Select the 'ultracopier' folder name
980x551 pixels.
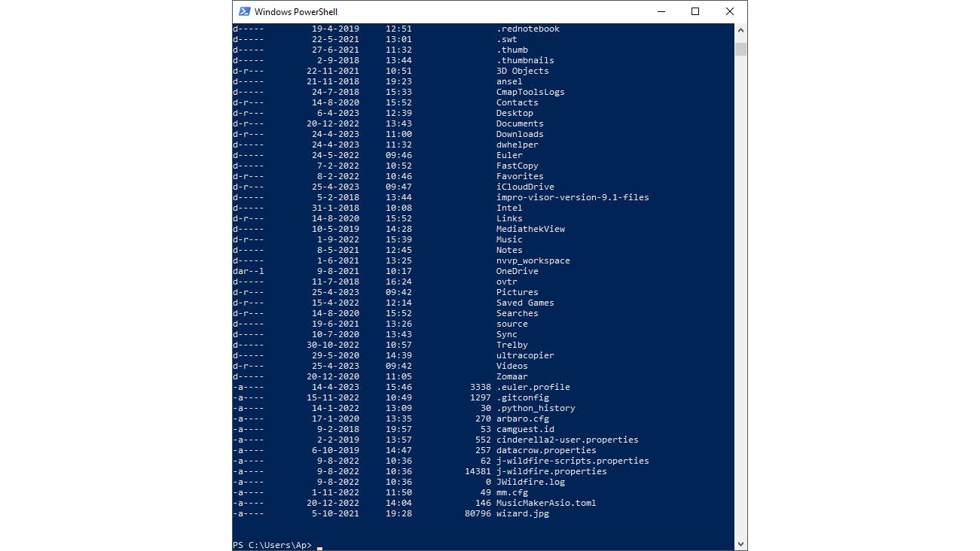(x=525, y=355)
